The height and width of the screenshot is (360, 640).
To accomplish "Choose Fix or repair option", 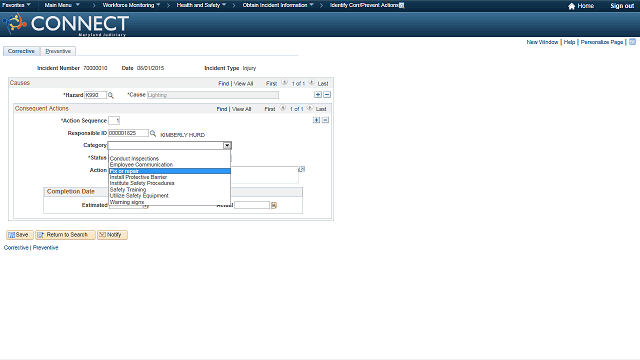I will pos(169,171).
